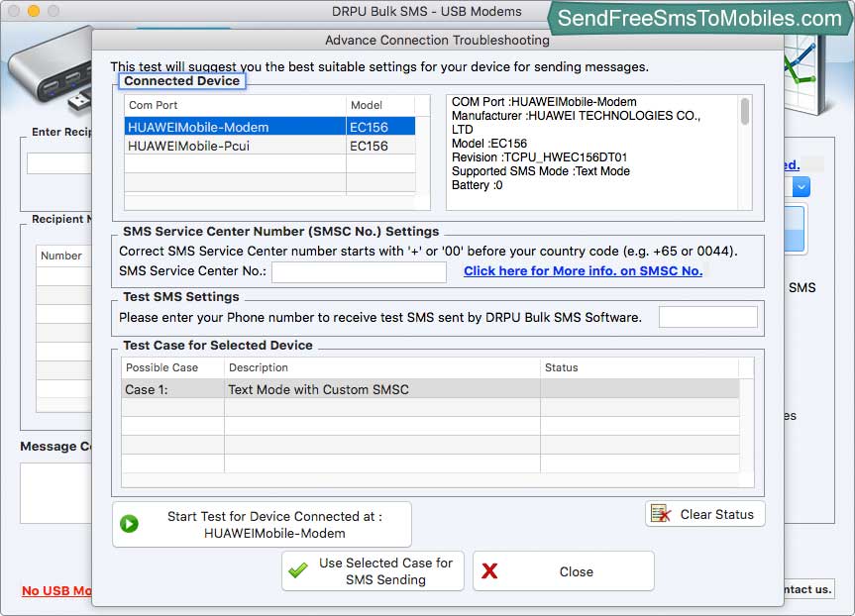This screenshot has height=616, width=855.
Task: Open 'Click here for More info. on SMSC No.' link
Action: [583, 271]
